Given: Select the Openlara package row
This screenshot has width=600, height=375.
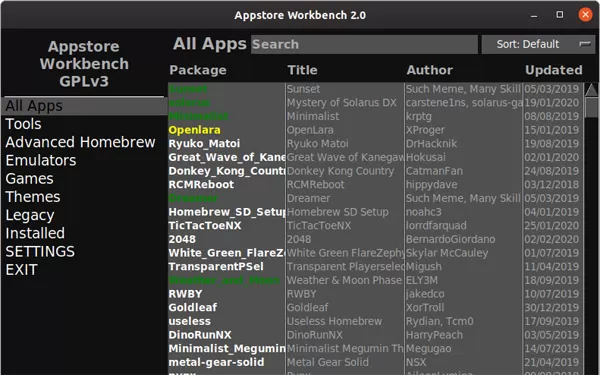Looking at the screenshot, I should pyautogui.click(x=194, y=130).
